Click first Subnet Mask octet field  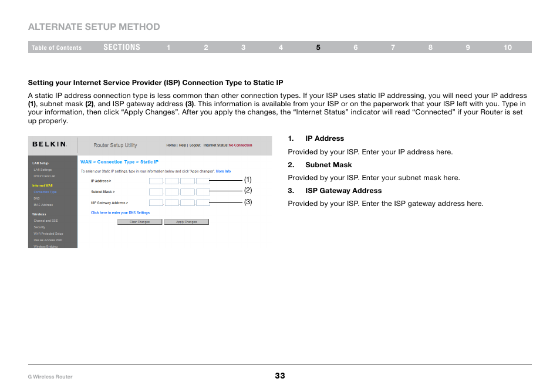point(156,192)
